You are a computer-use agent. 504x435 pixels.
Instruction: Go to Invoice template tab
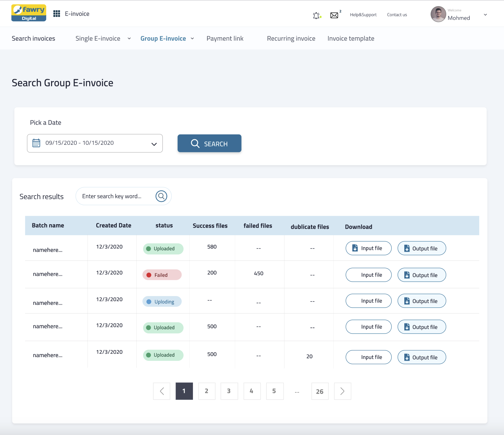(x=351, y=38)
